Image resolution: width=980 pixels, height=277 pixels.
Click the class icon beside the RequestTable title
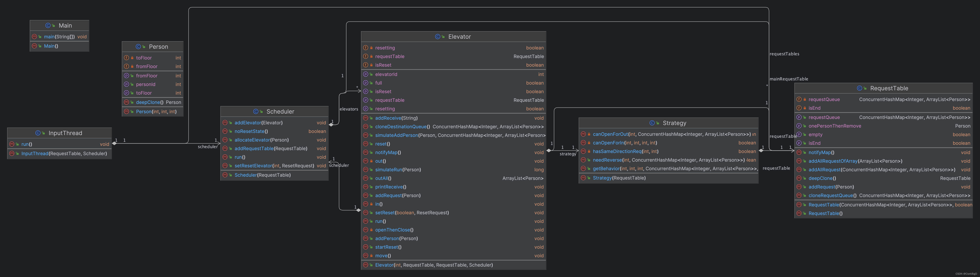[x=860, y=88]
